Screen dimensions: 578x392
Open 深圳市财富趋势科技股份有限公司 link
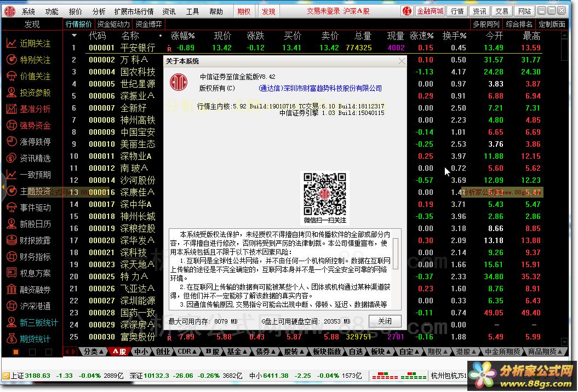320,88
